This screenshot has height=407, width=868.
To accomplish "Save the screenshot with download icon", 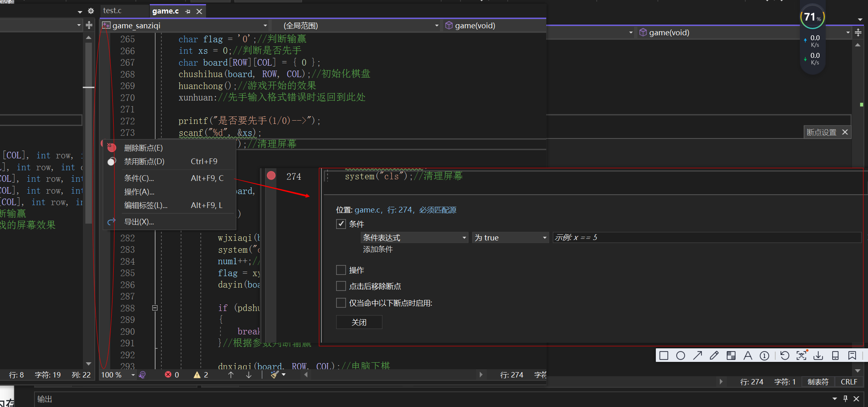I will [818, 355].
